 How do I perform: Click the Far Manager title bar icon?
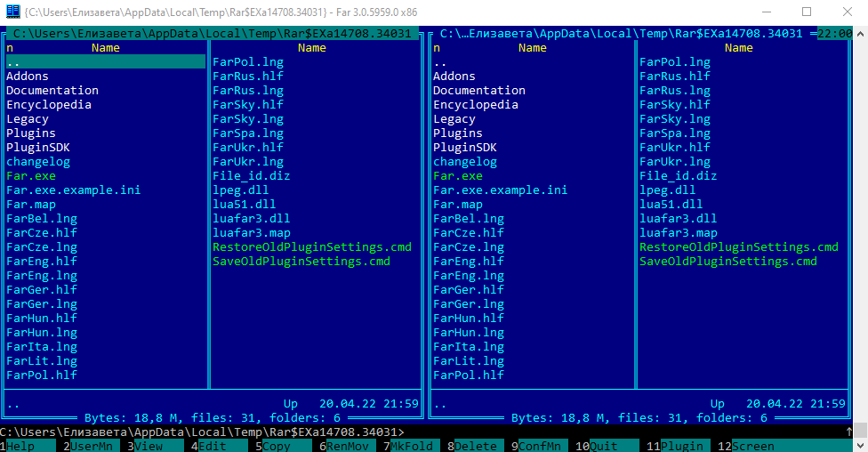click(12, 12)
